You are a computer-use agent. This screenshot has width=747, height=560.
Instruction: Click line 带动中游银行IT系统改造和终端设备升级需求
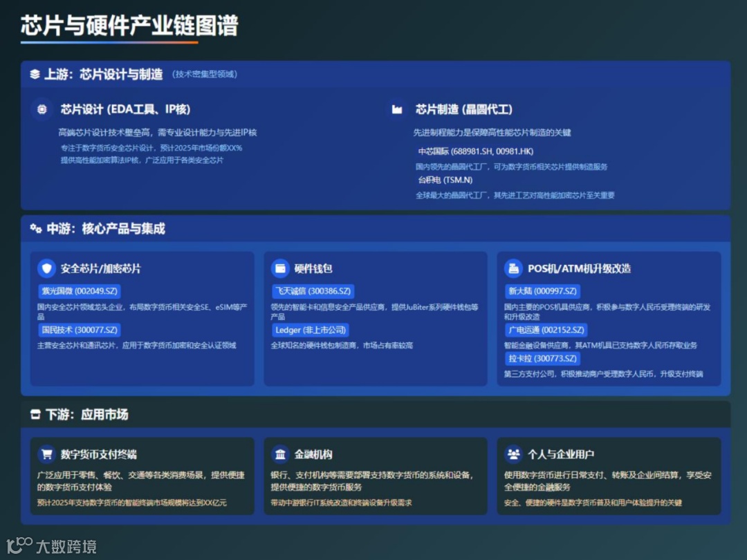point(342,503)
